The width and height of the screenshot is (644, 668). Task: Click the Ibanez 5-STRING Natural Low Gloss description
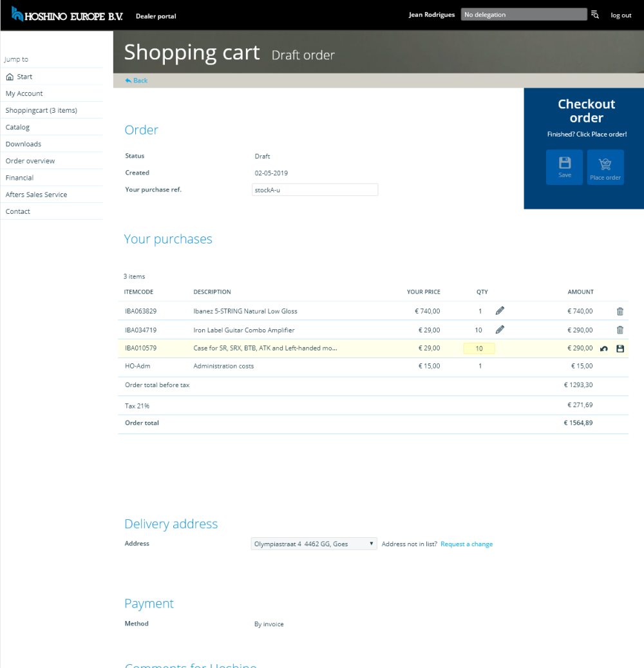[x=245, y=311]
